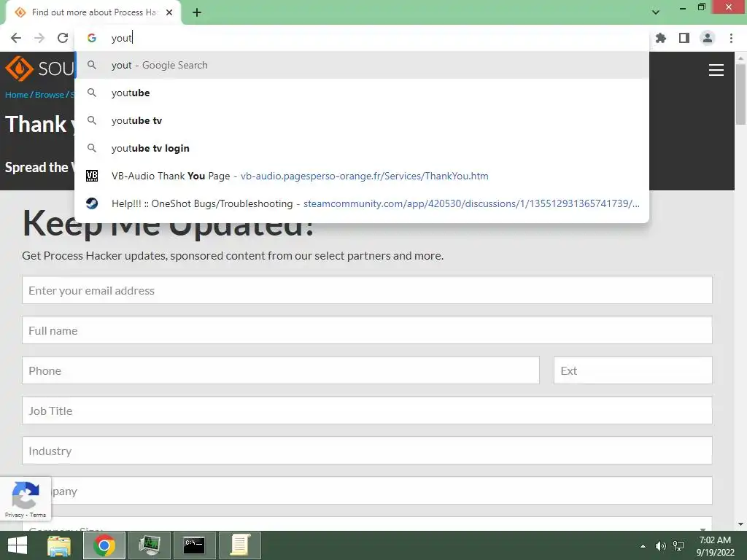Toggle the Chrome side panel icon
Screen dimensions: 747x560
click(684, 38)
